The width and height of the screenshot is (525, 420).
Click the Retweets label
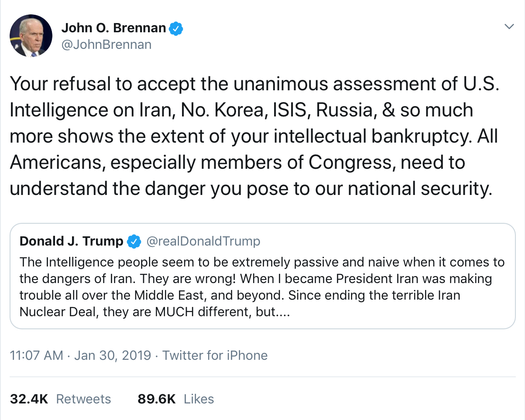pyautogui.click(x=83, y=399)
